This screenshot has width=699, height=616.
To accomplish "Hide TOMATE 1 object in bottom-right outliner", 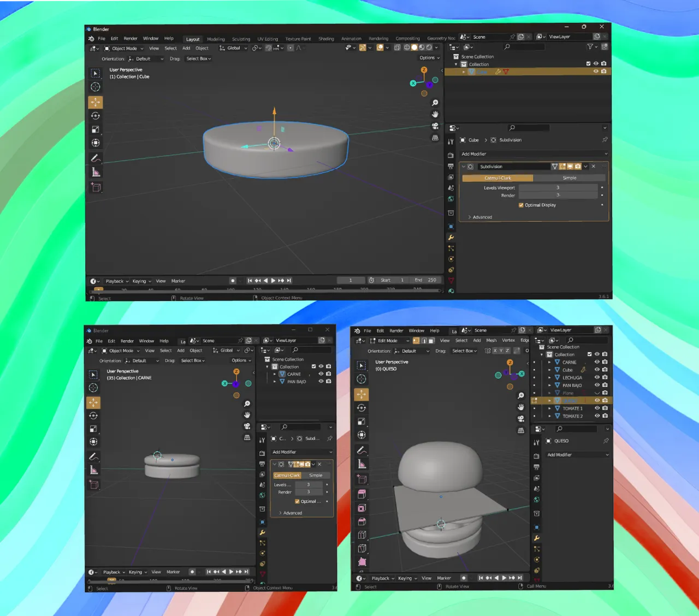I will coord(597,408).
